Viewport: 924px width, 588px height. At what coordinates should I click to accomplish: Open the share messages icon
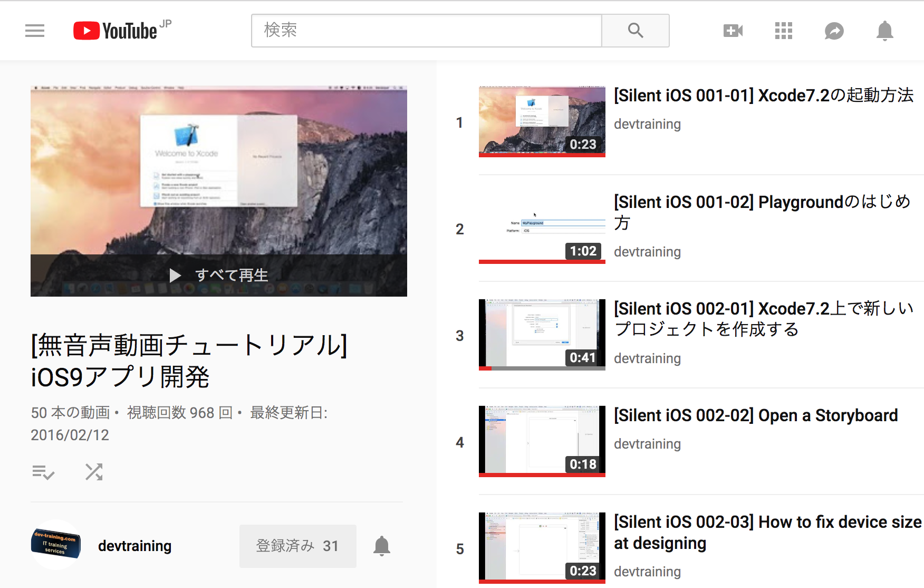(834, 31)
